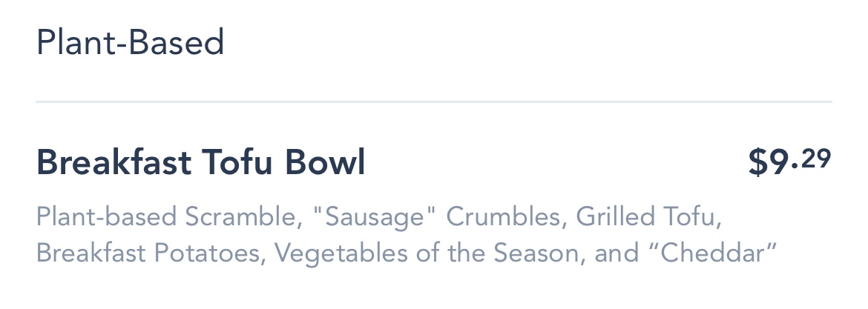Select the Plant-Based section header
Viewport: 868px width, 309px height.
(130, 43)
